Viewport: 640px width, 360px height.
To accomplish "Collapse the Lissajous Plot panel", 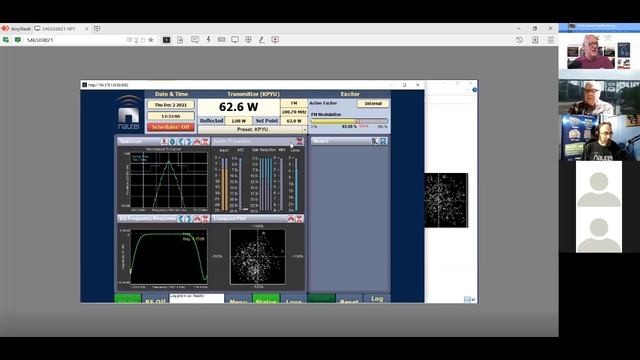I will (x=291, y=219).
